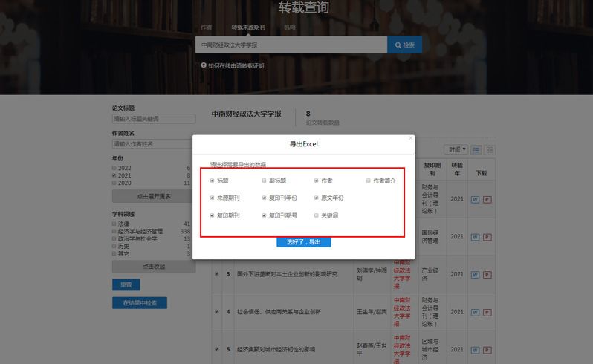Click the question-mark help icon for 如何在线申请转载证明
Screen dimensions: 593x364
[x=203, y=65]
